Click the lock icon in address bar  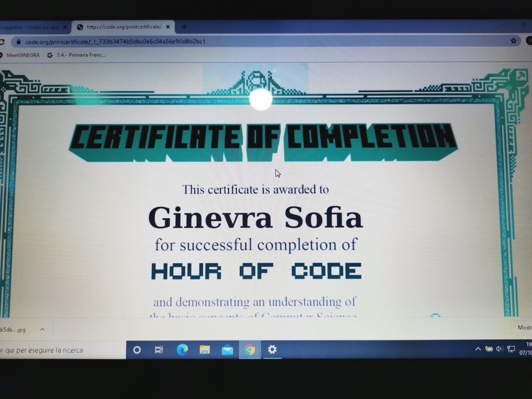click(x=19, y=42)
